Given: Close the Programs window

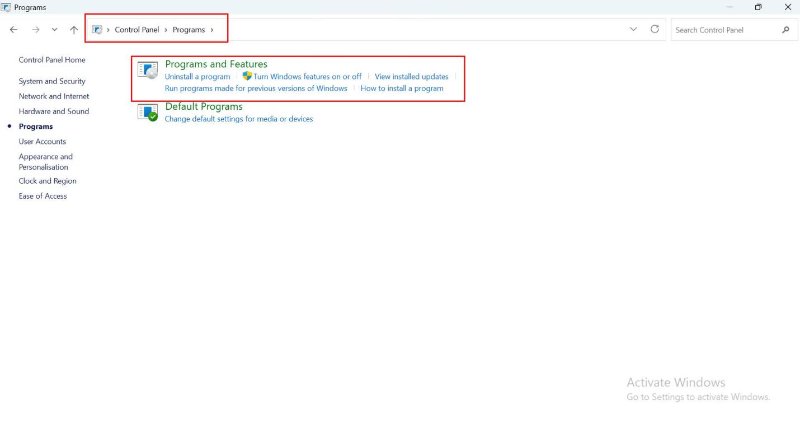Looking at the screenshot, I should (x=788, y=7).
